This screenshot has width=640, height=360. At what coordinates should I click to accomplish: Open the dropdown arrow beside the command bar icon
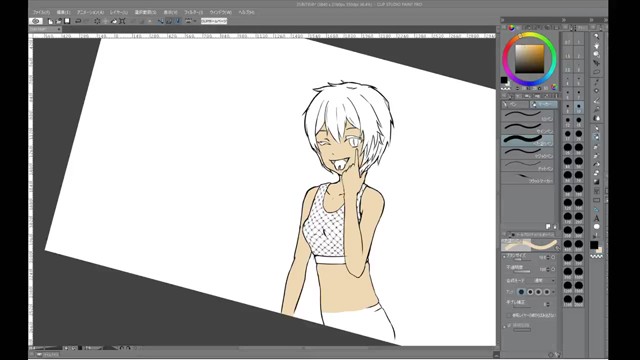pos(195,21)
